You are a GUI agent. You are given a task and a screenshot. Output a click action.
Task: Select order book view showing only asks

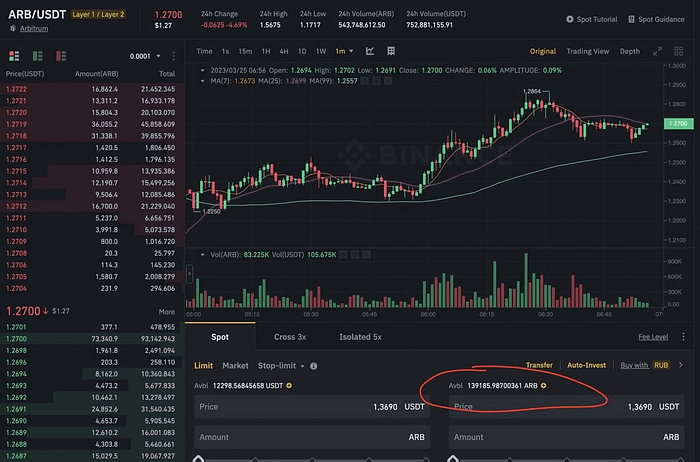click(61, 56)
